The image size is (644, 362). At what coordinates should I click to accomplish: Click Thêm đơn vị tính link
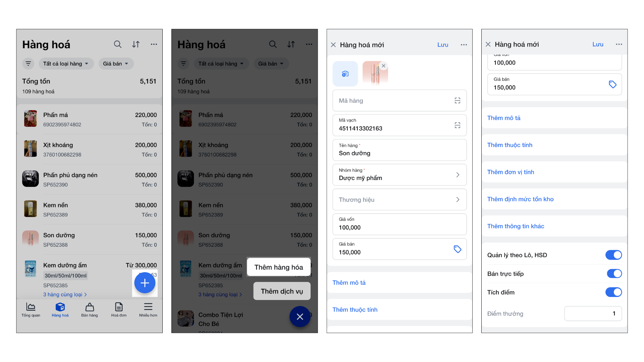pos(511,172)
